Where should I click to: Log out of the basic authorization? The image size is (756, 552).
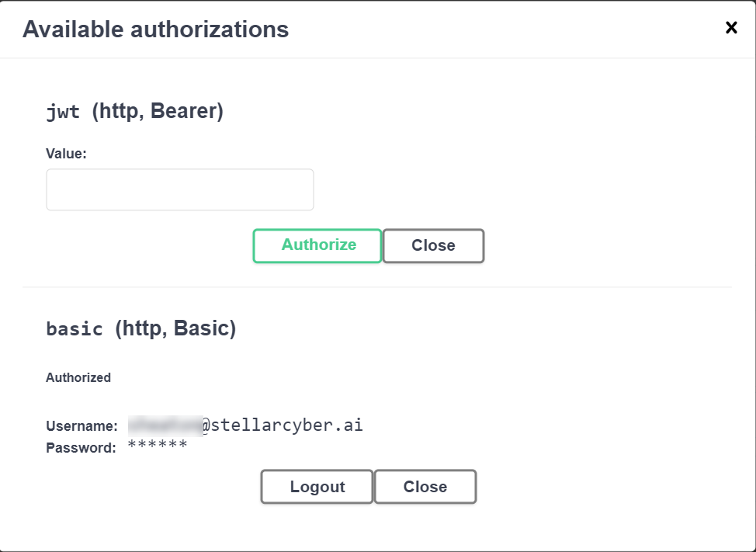(x=317, y=487)
